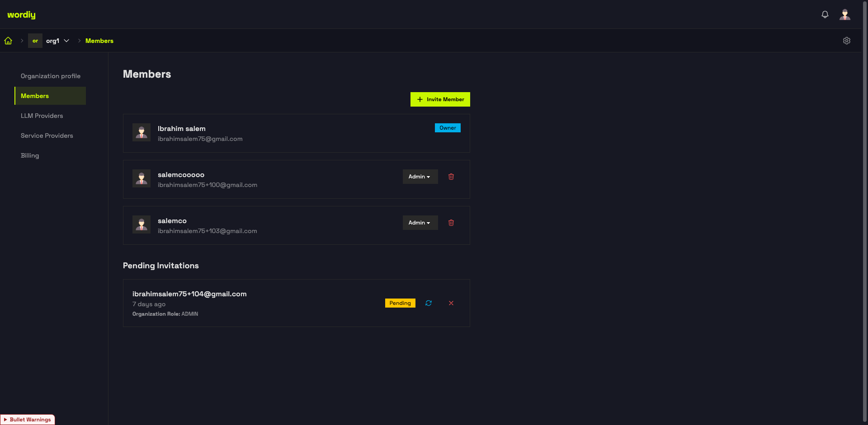Image resolution: width=868 pixels, height=425 pixels.
Task: Go to home via breadcrumb house icon
Action: (8, 41)
